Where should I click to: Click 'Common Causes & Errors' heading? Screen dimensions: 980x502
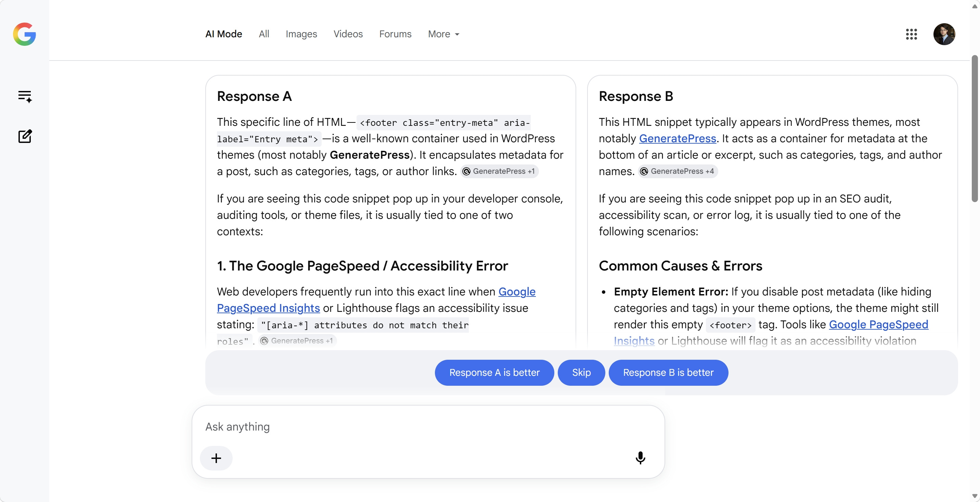680,265
